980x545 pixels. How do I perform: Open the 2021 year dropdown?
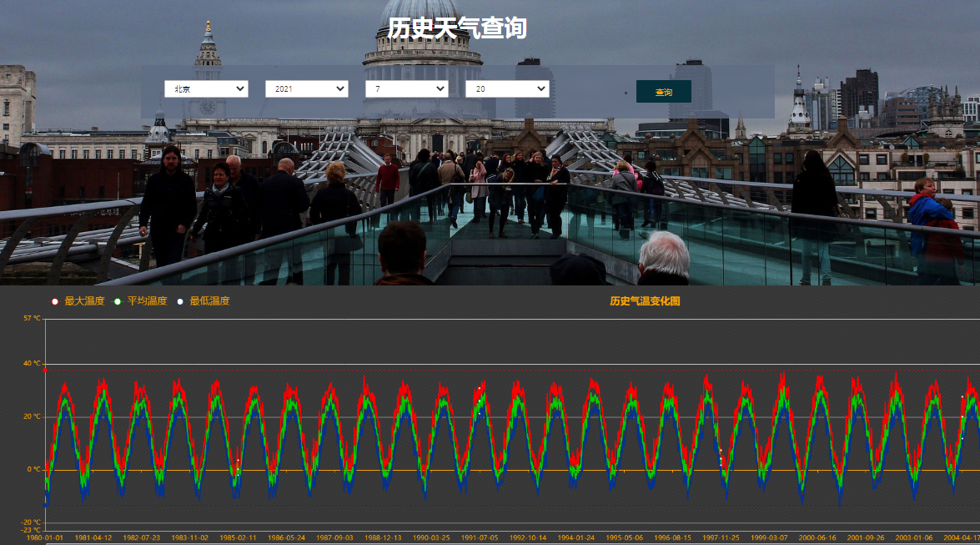coord(306,88)
